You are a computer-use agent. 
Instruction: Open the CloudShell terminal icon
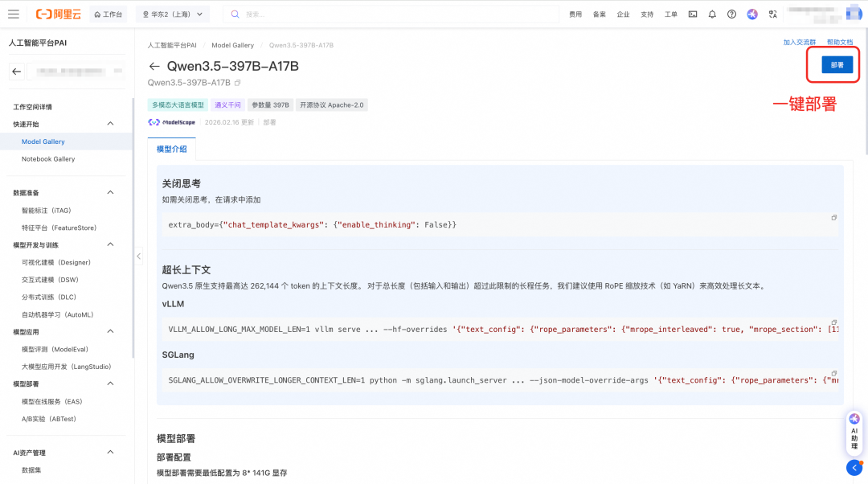tap(693, 14)
